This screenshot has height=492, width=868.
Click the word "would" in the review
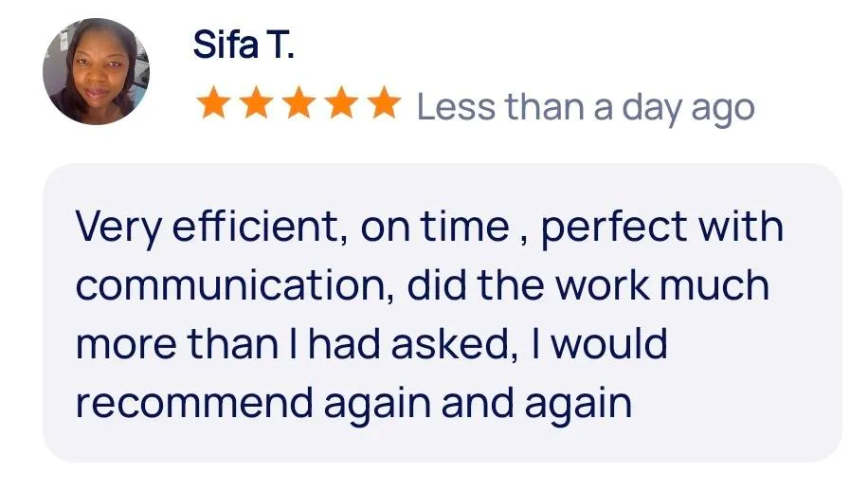(x=610, y=344)
